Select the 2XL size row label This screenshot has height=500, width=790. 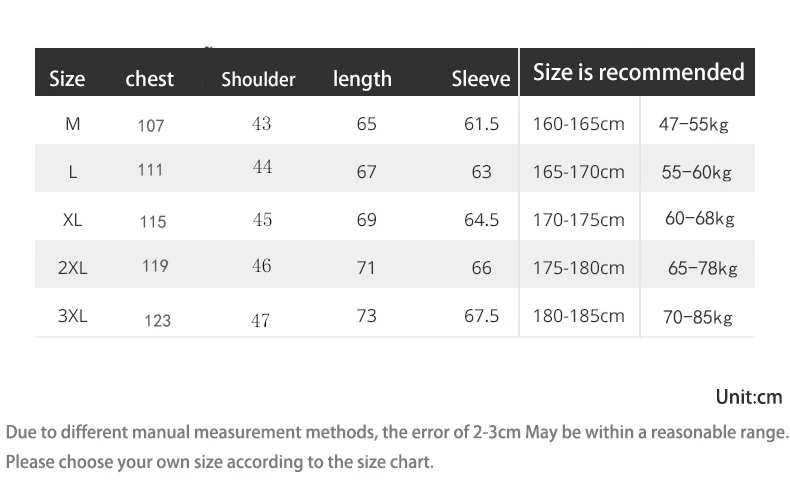point(73,268)
